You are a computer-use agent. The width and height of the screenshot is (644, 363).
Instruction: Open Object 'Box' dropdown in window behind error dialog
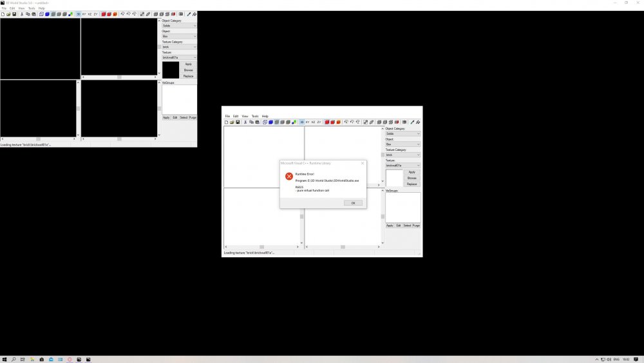(402, 144)
